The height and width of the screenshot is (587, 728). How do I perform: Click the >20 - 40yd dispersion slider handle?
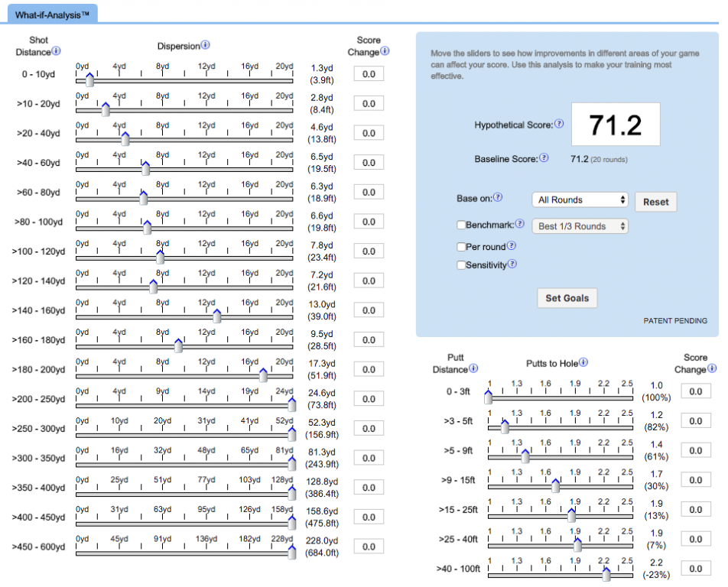pos(125,139)
